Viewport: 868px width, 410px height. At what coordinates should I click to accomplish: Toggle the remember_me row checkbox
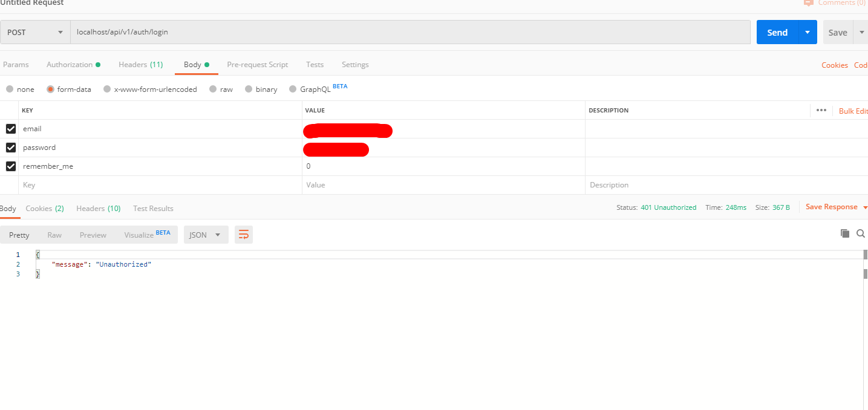pyautogui.click(x=11, y=166)
